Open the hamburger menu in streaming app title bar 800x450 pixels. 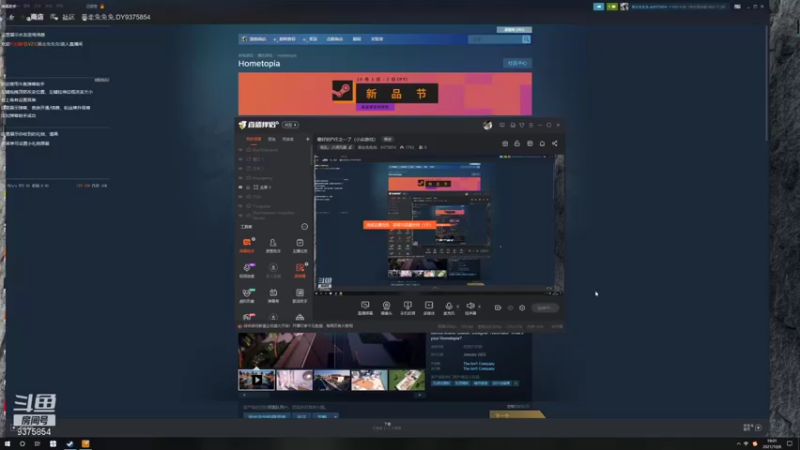pos(531,125)
